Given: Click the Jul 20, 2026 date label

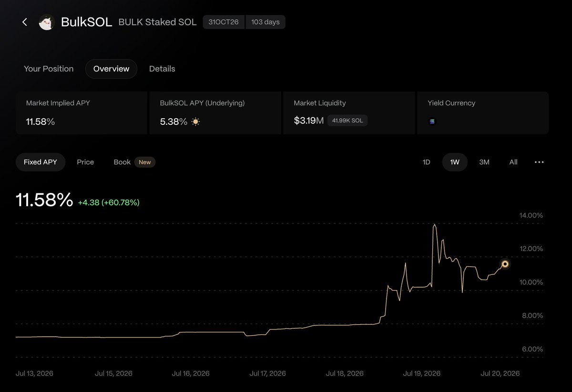Looking at the screenshot, I should [500, 373].
